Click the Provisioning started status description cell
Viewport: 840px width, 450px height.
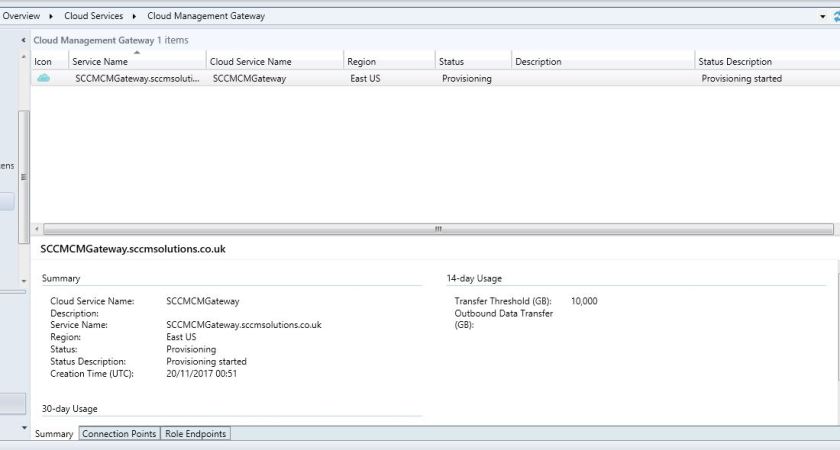pos(741,78)
